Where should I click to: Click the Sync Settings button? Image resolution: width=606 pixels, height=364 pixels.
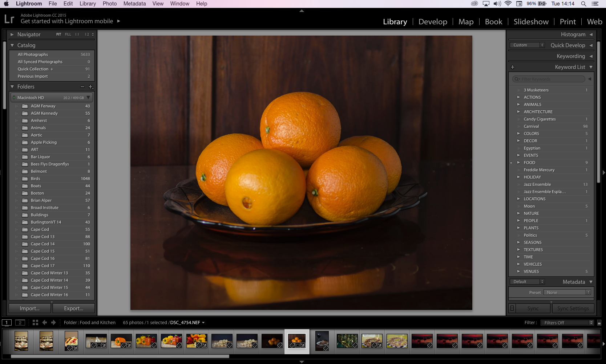pos(573,308)
